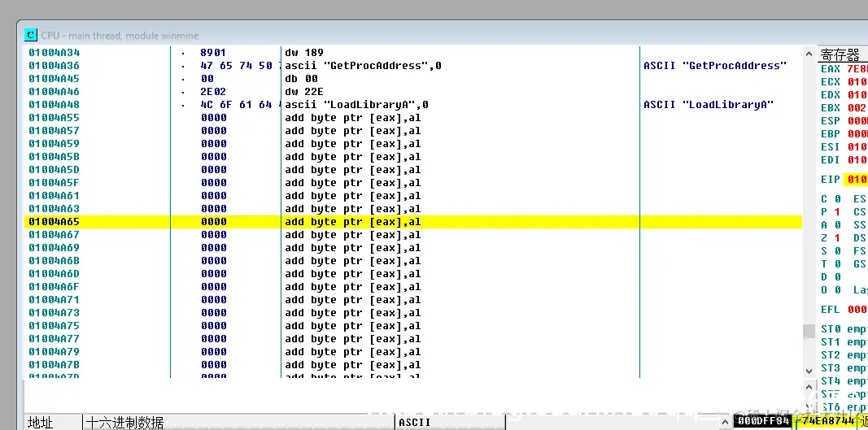868x430 pixels.
Task: Select address row 01004A34
Action: pos(54,53)
